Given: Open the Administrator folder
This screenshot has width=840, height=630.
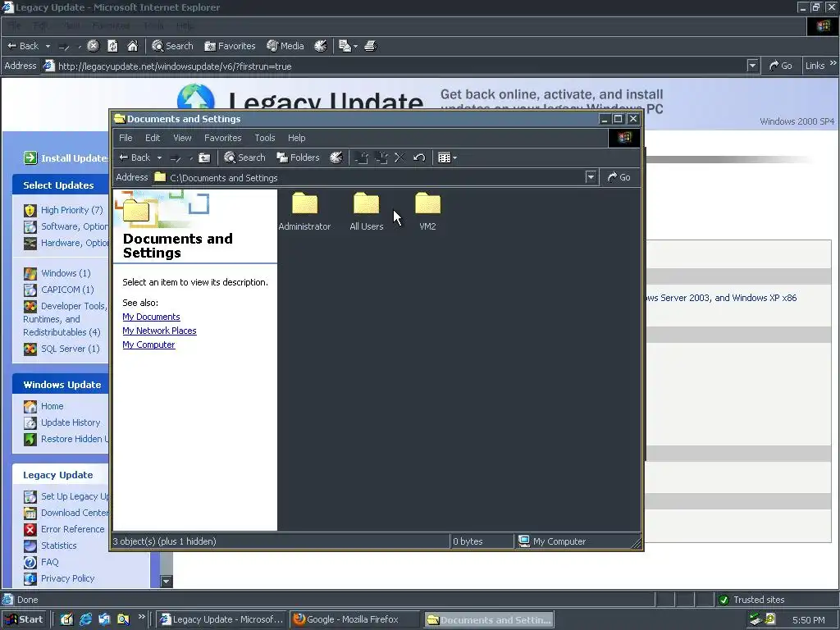Looking at the screenshot, I should click(x=304, y=211).
